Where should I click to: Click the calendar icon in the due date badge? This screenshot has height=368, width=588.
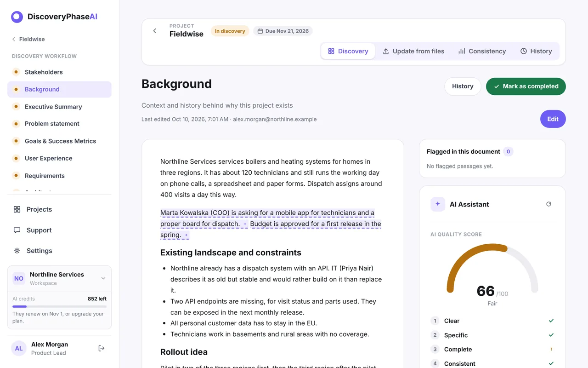(260, 31)
